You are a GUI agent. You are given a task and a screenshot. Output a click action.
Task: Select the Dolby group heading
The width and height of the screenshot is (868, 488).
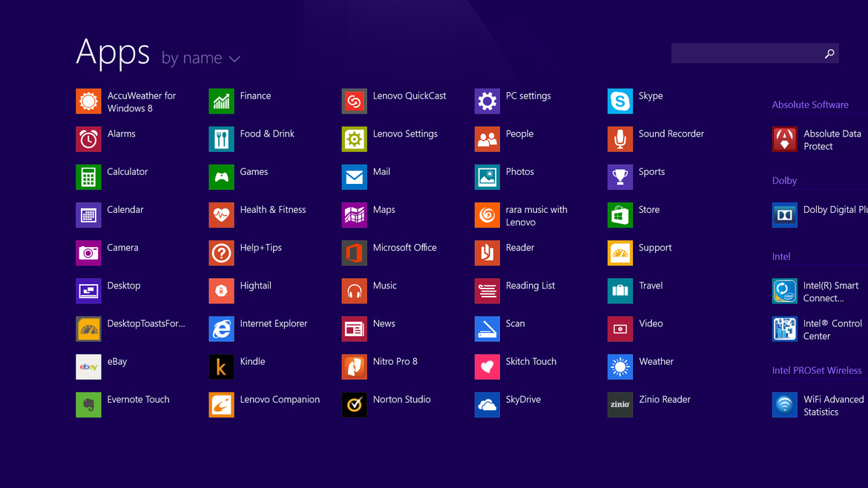784,181
